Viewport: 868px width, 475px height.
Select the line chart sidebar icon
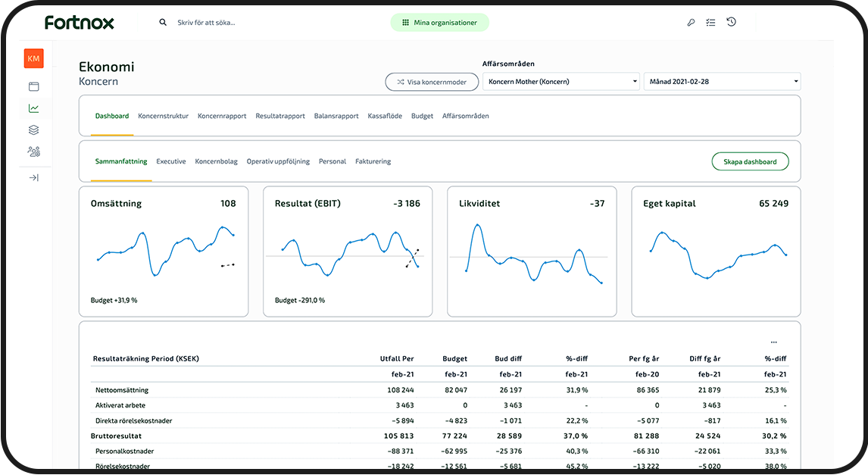(x=33, y=108)
